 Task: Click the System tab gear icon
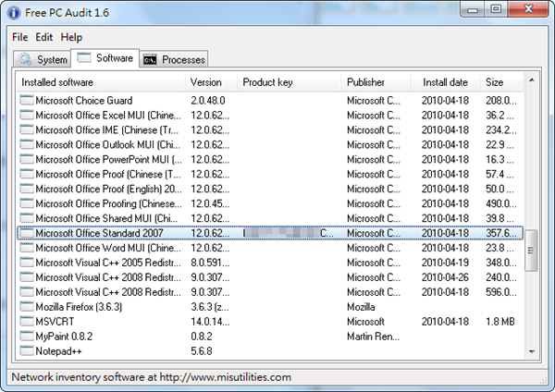[25, 59]
